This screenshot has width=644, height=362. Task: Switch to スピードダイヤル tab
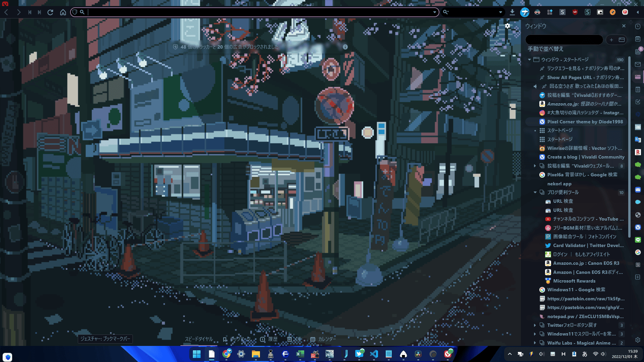pyautogui.click(x=199, y=339)
